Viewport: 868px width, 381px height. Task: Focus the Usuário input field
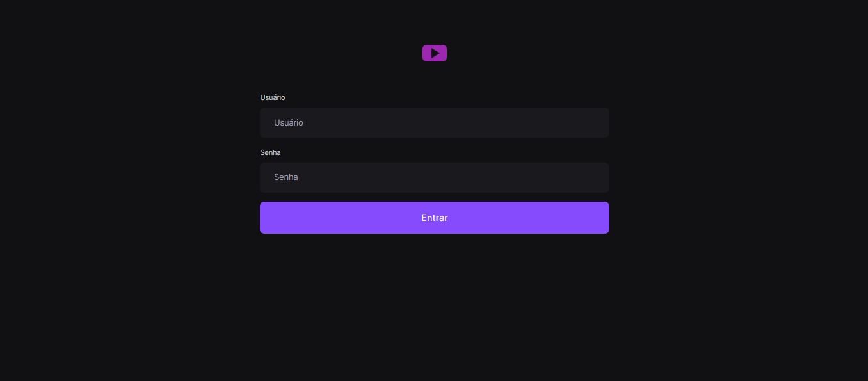(434, 122)
